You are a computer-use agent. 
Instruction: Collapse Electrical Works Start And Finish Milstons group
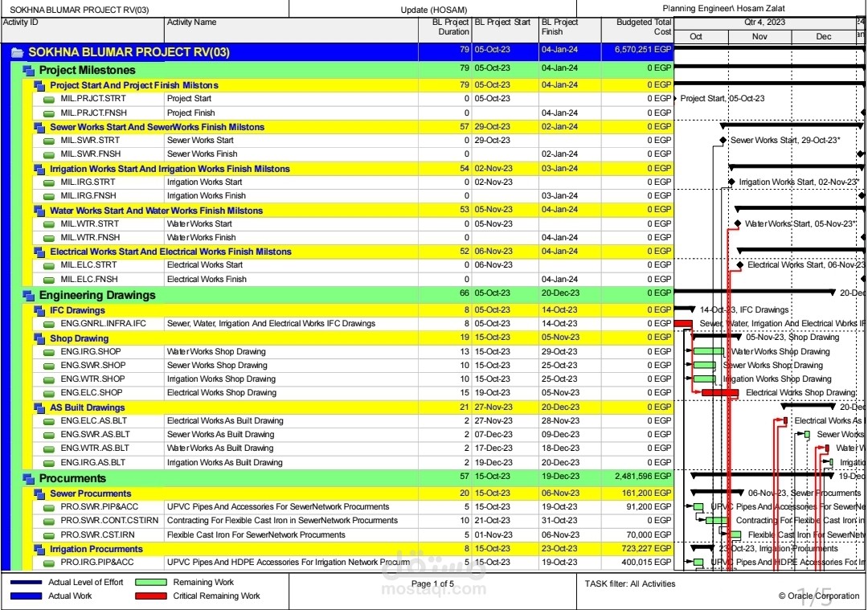click(x=39, y=252)
